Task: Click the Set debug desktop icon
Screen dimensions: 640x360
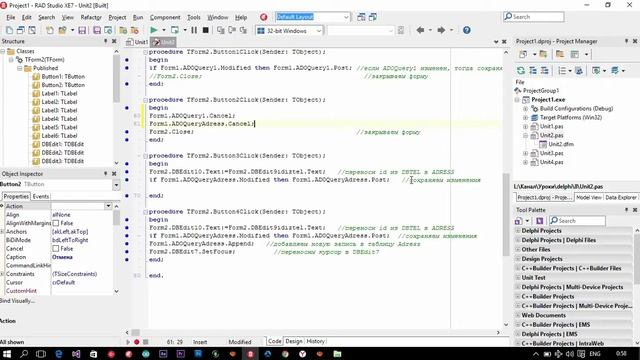Action: (373, 17)
